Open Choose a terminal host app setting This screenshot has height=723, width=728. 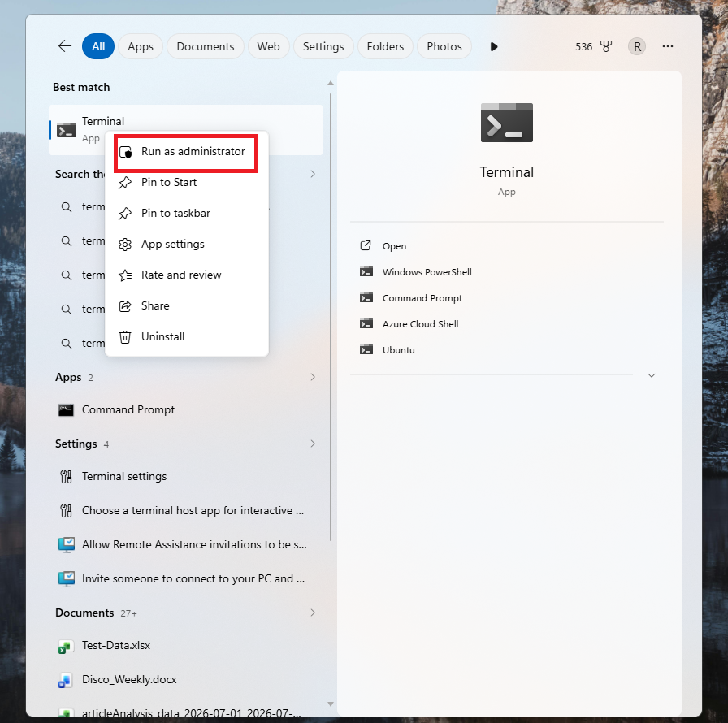click(186, 510)
